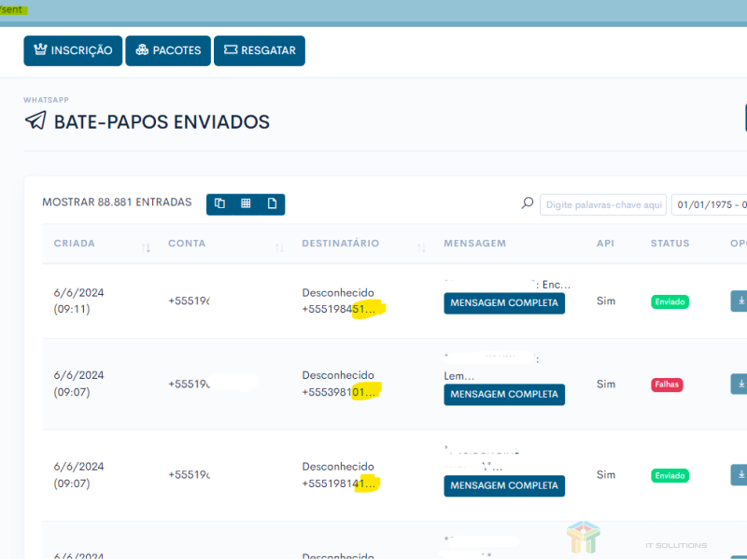Click the Resgatar button
The image size is (747, 560).
[260, 50]
